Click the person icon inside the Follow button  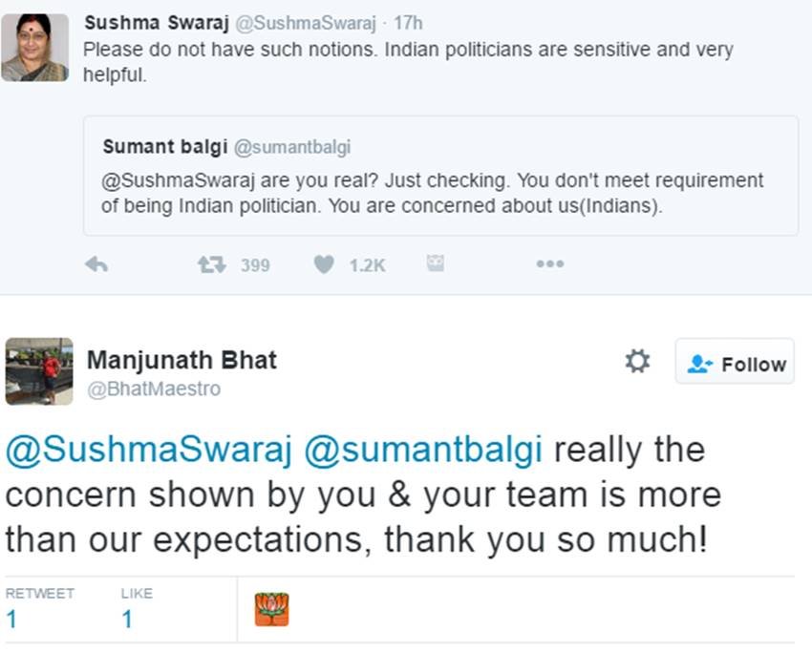pyautogui.click(x=698, y=362)
